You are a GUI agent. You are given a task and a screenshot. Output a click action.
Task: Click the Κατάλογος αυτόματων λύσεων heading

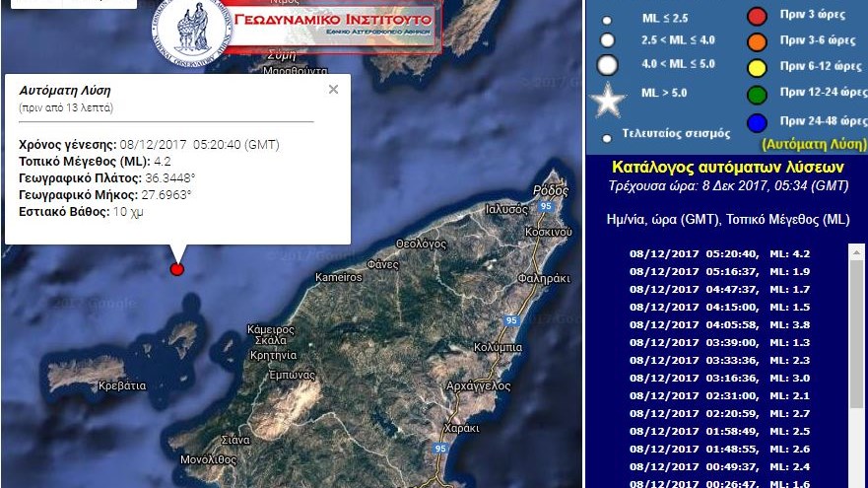point(727,168)
